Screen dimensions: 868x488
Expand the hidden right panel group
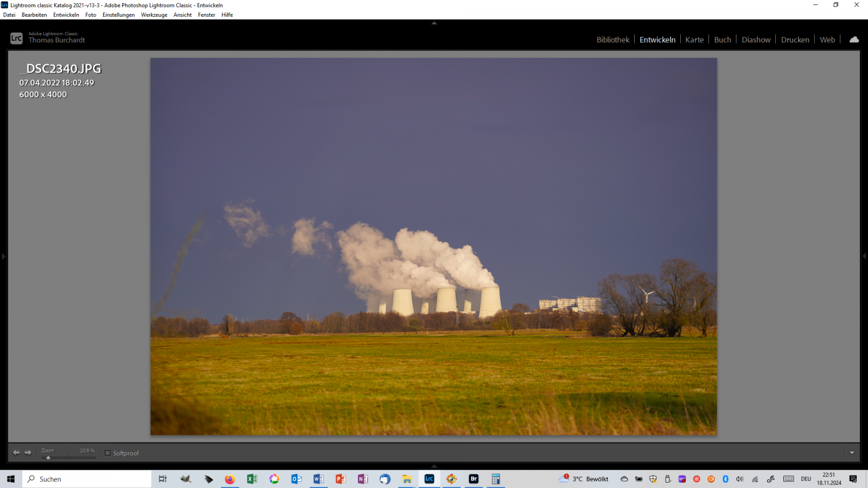(864, 256)
